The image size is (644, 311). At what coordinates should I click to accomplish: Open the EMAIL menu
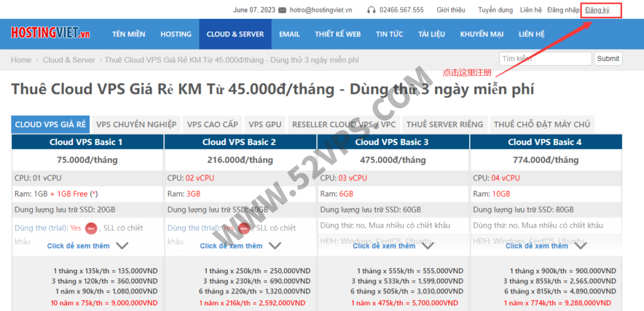coord(289,34)
